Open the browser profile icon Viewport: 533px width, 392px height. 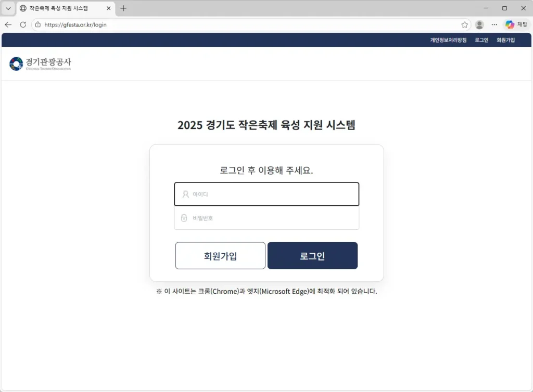point(479,24)
